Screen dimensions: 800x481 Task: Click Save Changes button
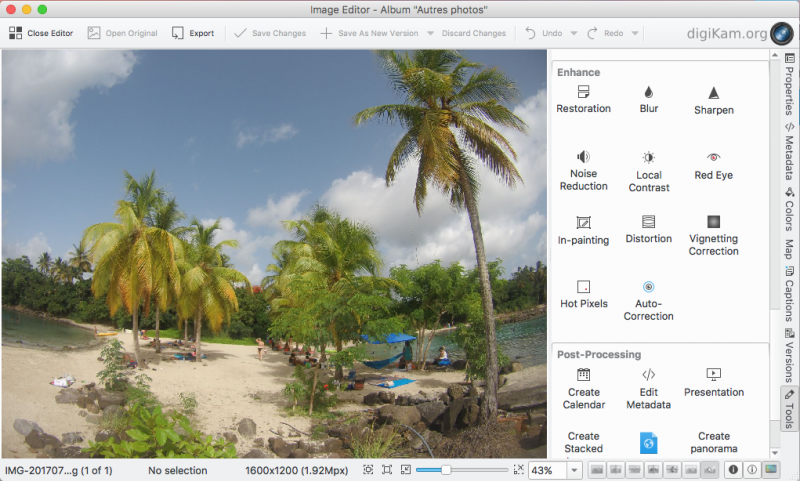pyautogui.click(x=270, y=33)
